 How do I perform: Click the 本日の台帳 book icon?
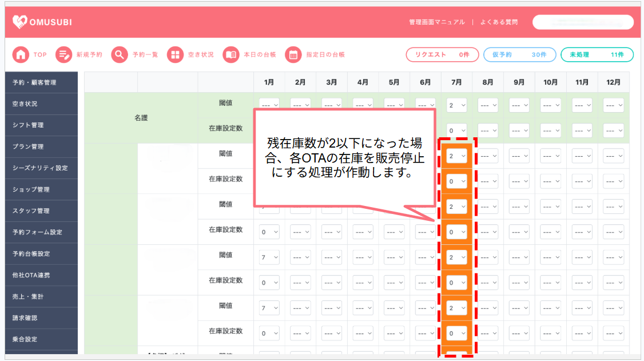[x=231, y=54]
